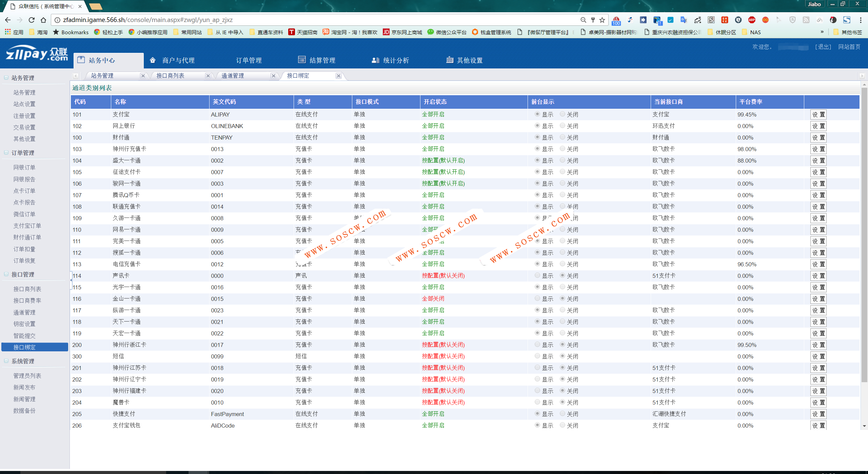The height and width of the screenshot is (474, 868).
Task: Collapse the 订单管理 sidebar section
Action: click(6, 152)
